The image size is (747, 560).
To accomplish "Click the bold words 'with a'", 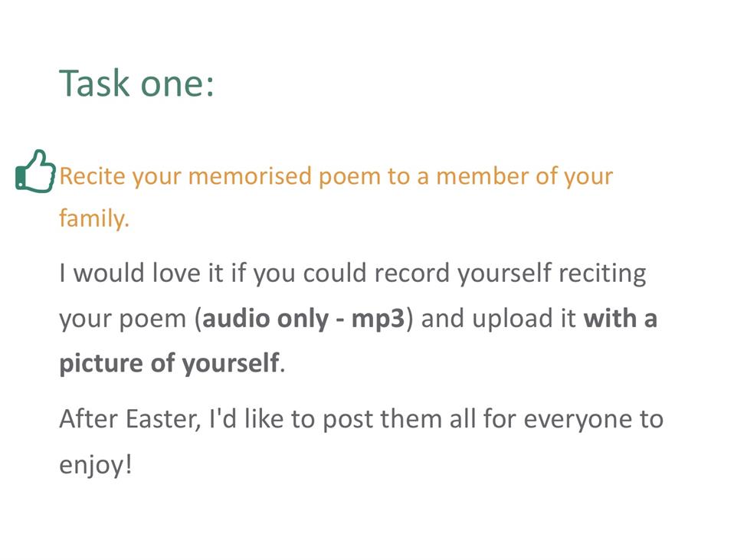I will (x=621, y=318).
